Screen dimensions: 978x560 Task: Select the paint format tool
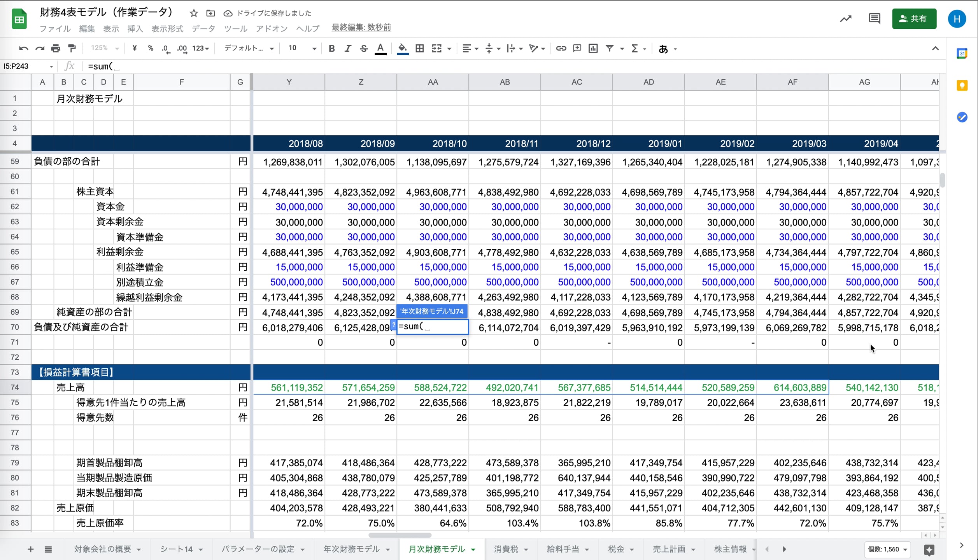(x=72, y=49)
